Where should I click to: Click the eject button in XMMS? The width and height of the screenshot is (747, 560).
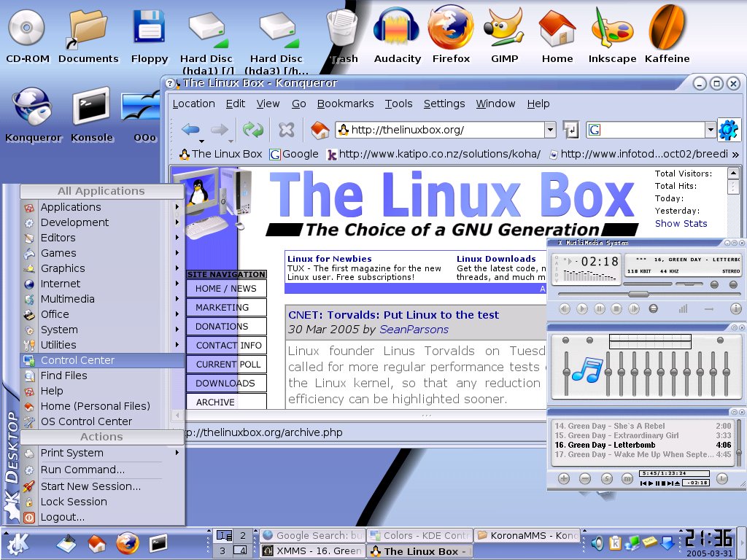(x=654, y=308)
